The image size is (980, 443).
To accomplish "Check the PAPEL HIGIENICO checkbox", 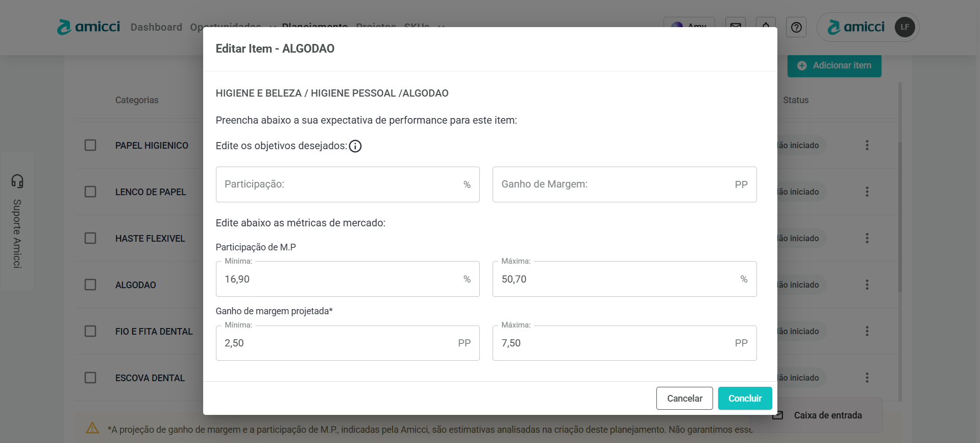I will [x=90, y=145].
